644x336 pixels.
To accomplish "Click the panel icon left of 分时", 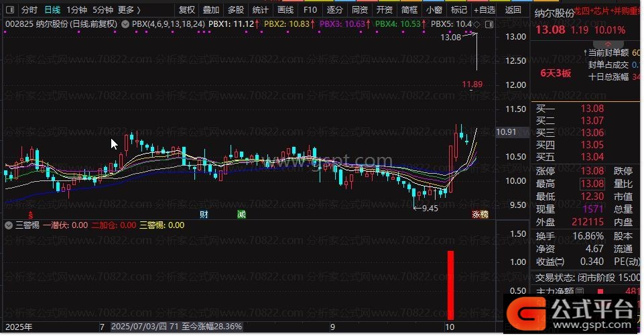I will coord(9,10).
